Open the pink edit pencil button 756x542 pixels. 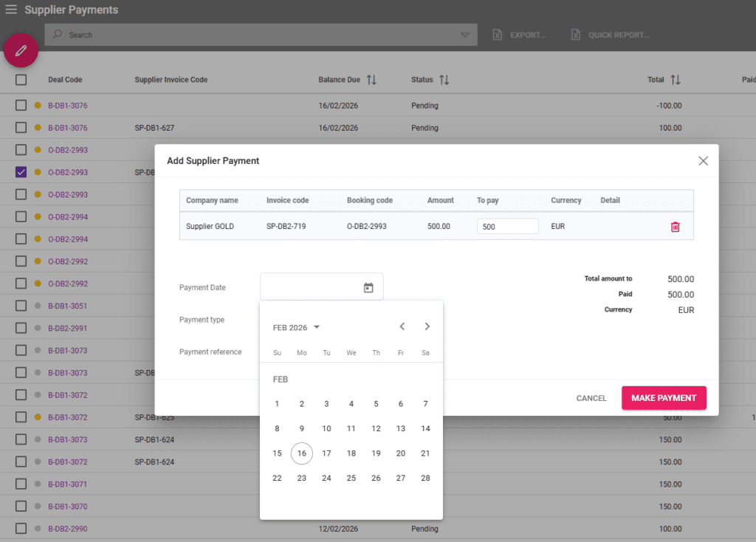point(21,50)
